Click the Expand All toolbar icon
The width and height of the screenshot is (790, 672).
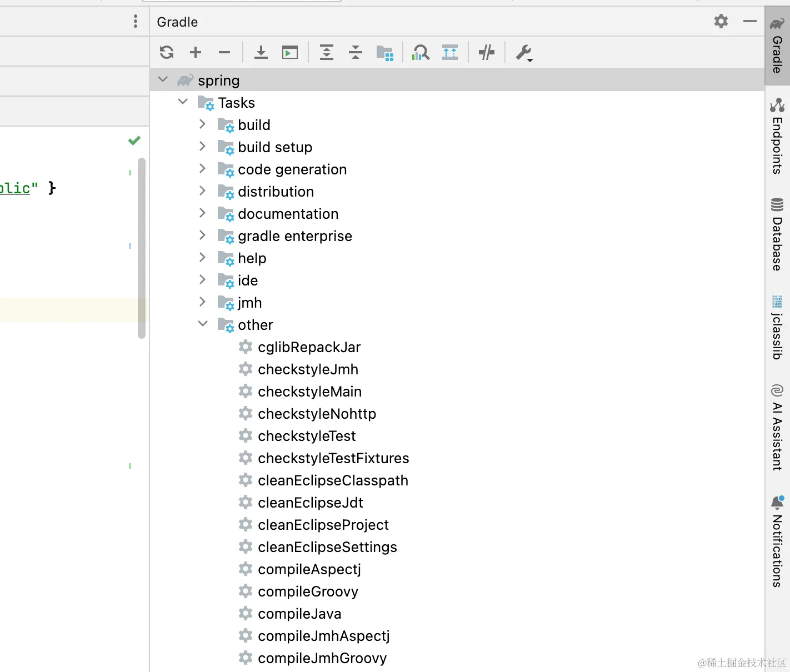[327, 52]
